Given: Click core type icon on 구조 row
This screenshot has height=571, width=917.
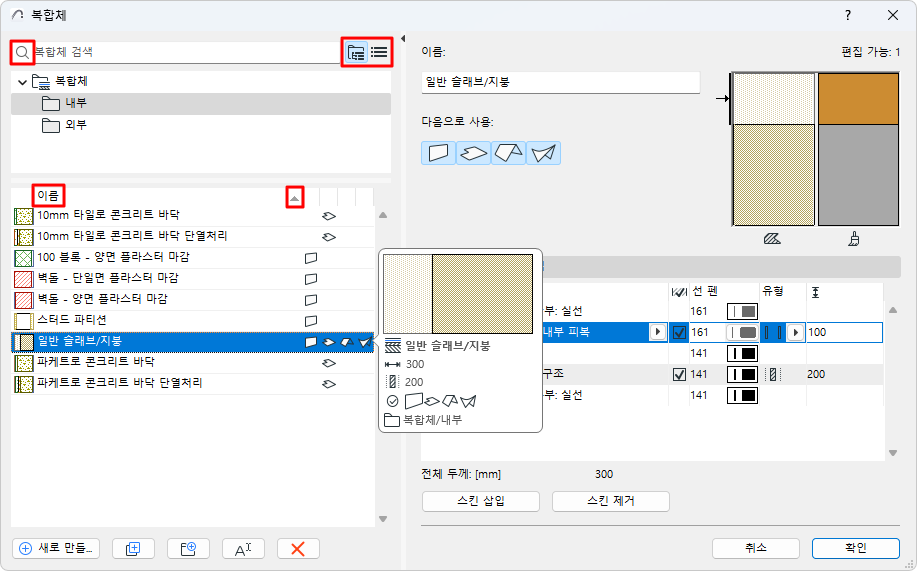Looking at the screenshot, I should 773,374.
